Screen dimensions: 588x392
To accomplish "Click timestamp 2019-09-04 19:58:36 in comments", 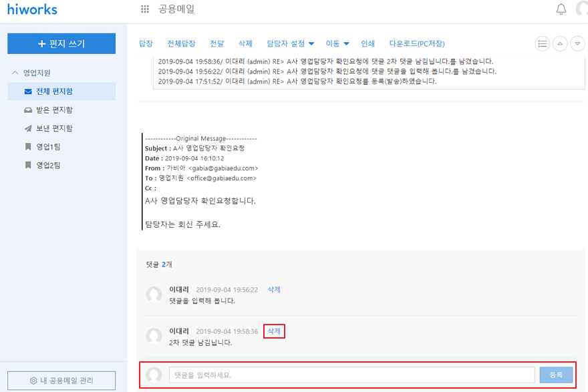I will point(227,331).
